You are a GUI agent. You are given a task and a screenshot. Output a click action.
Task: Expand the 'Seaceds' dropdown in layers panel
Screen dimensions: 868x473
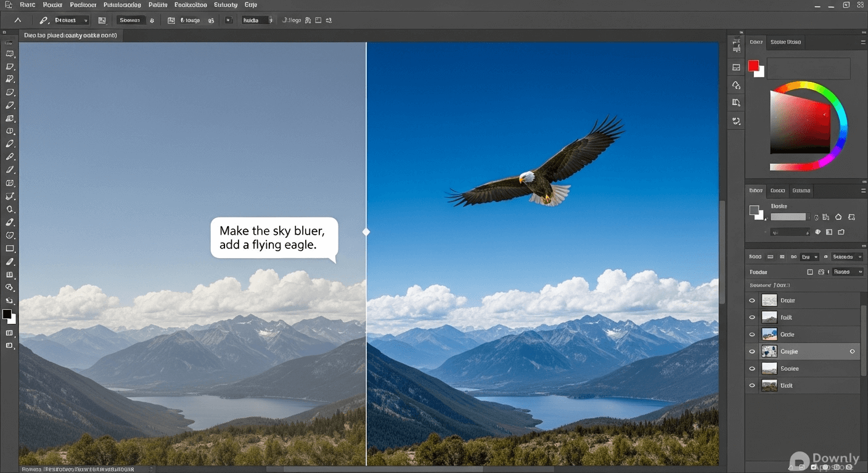point(846,257)
